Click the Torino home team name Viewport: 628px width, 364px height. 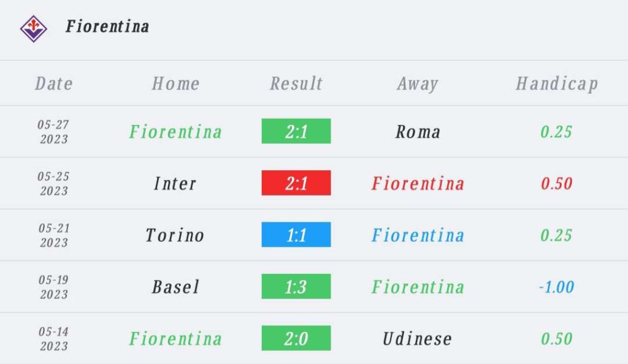tap(175, 235)
